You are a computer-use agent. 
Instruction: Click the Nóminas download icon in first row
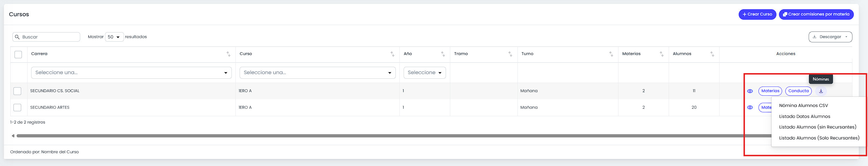pos(821,91)
